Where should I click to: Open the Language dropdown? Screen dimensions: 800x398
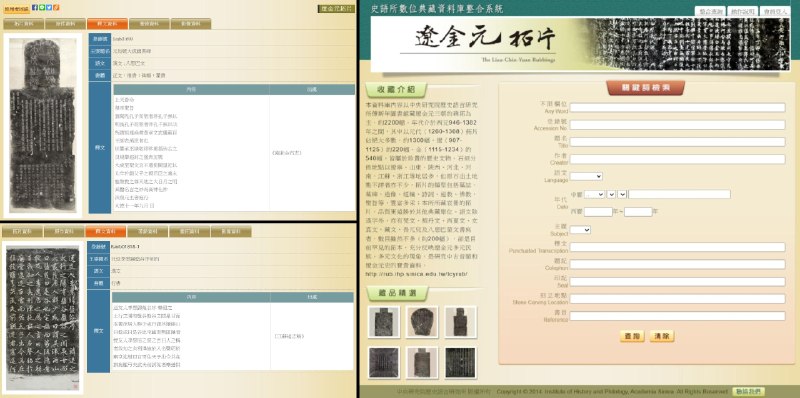coord(586,177)
